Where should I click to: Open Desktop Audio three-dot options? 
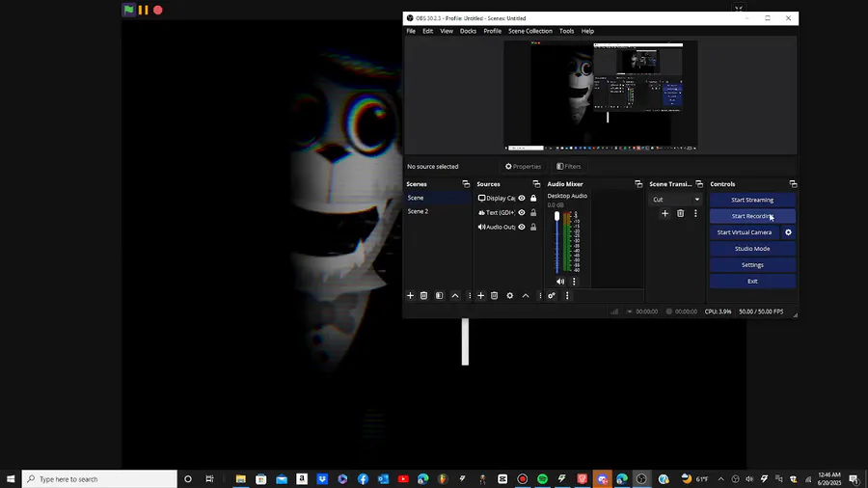(574, 281)
